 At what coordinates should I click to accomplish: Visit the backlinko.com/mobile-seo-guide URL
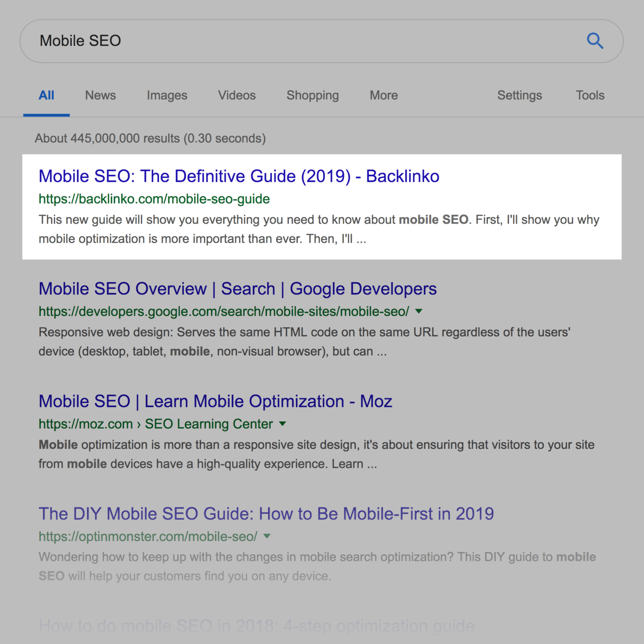pyautogui.click(x=154, y=199)
